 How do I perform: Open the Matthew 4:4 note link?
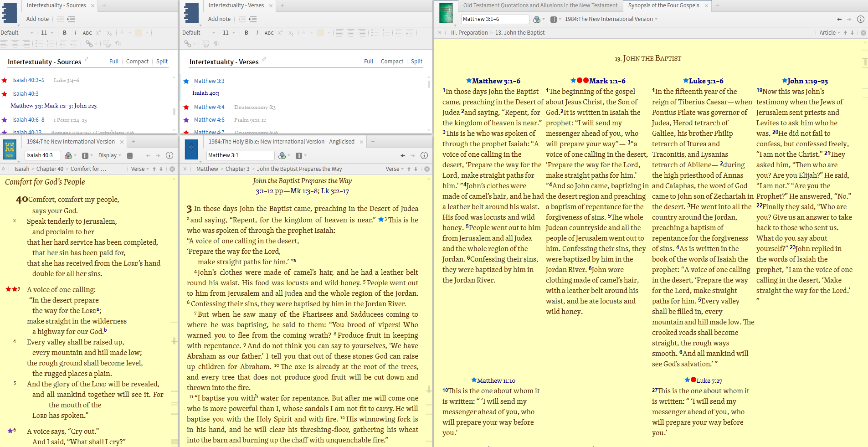209,107
